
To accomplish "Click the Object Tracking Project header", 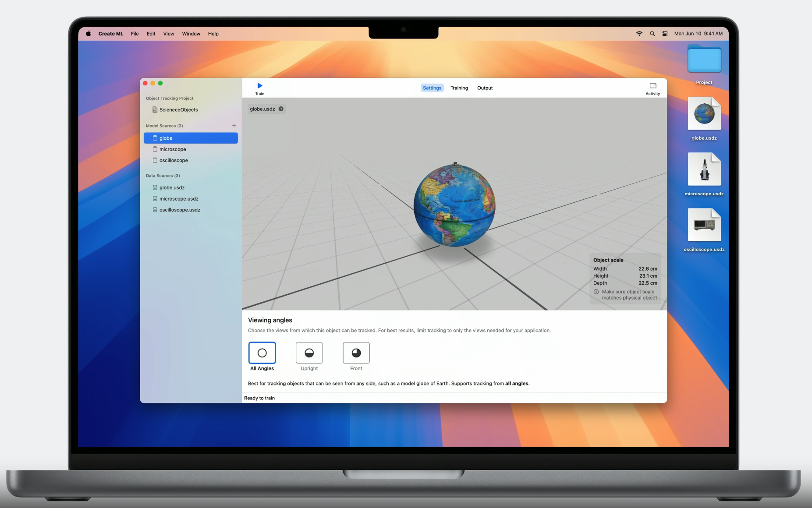I will pyautogui.click(x=170, y=99).
